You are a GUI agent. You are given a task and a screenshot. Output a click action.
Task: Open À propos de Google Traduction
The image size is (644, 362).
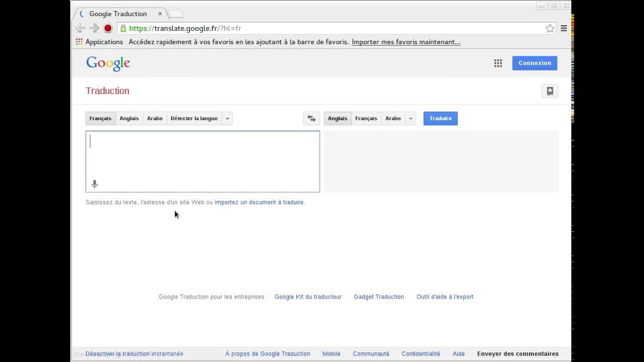pyautogui.click(x=268, y=353)
